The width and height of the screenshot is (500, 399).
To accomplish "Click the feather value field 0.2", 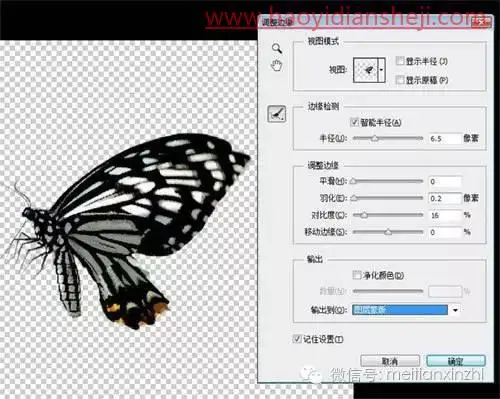I will coord(445,199).
